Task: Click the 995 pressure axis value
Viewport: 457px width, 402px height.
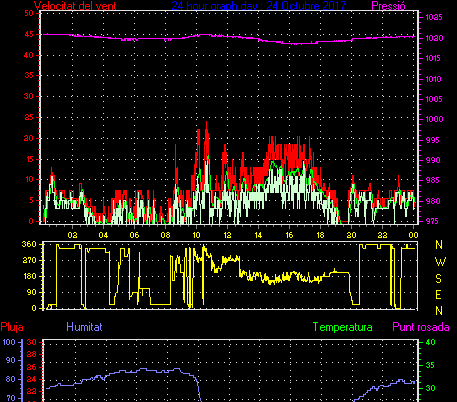Action: coord(433,140)
